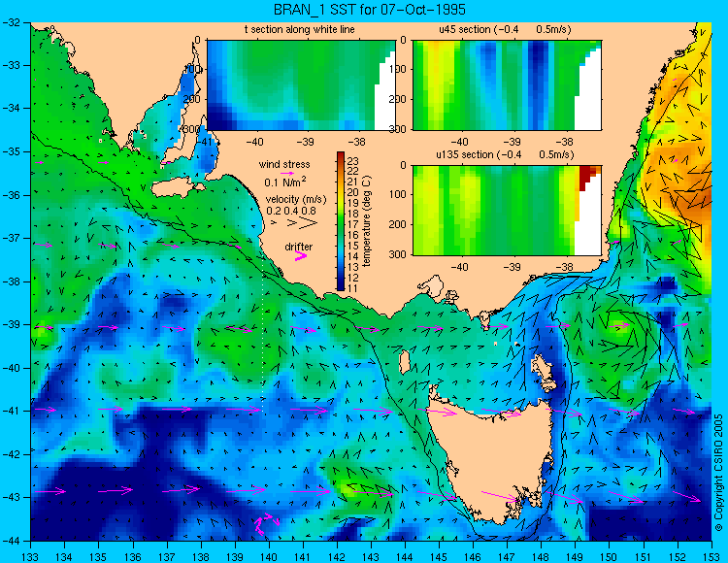Open the u45 section inset plot

[x=507, y=85]
